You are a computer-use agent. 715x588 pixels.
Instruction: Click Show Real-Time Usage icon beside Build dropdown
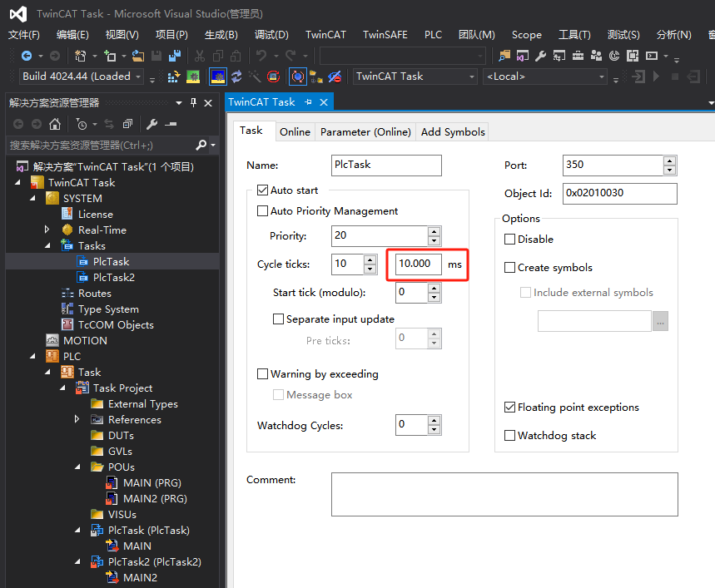174,77
